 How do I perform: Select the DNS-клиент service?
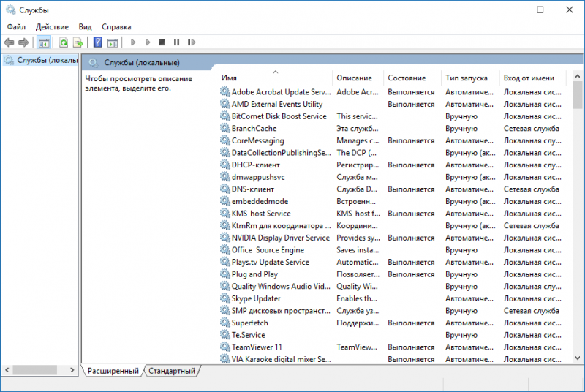coord(392,189)
